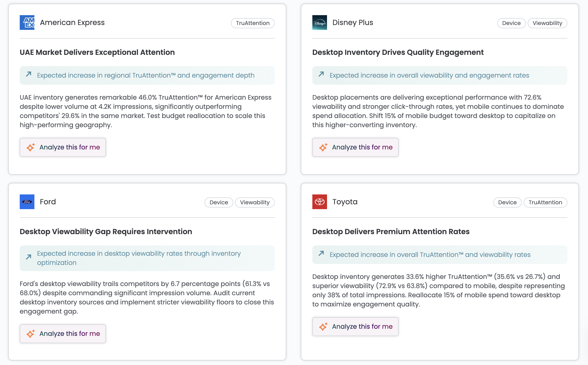The height and width of the screenshot is (365, 588).
Task: Click the sparkle icon on Toyota Analyze button
Action: pos(323,327)
